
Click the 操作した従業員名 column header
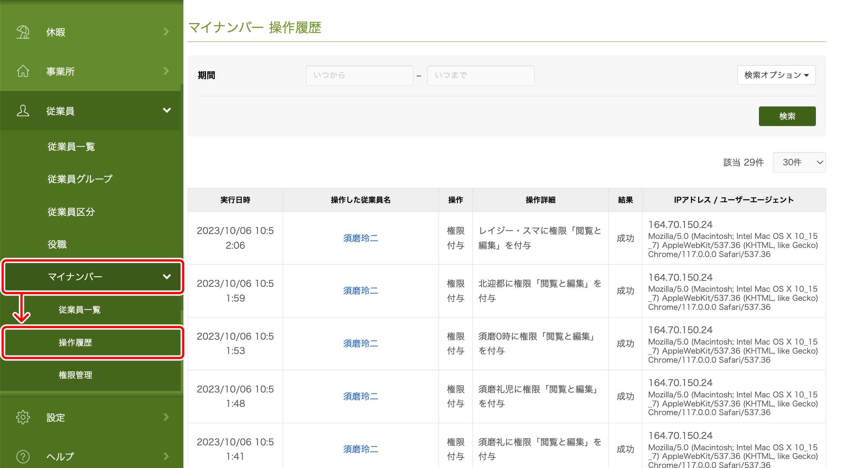coord(360,200)
